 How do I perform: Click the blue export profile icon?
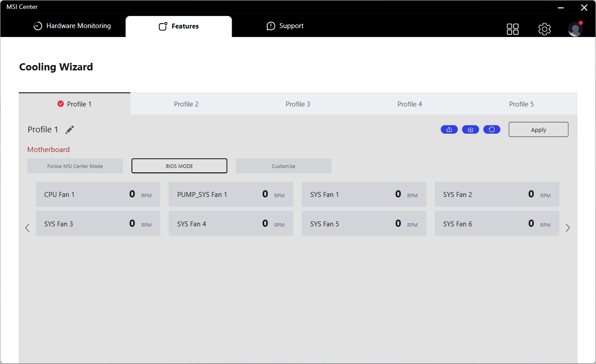click(x=449, y=130)
